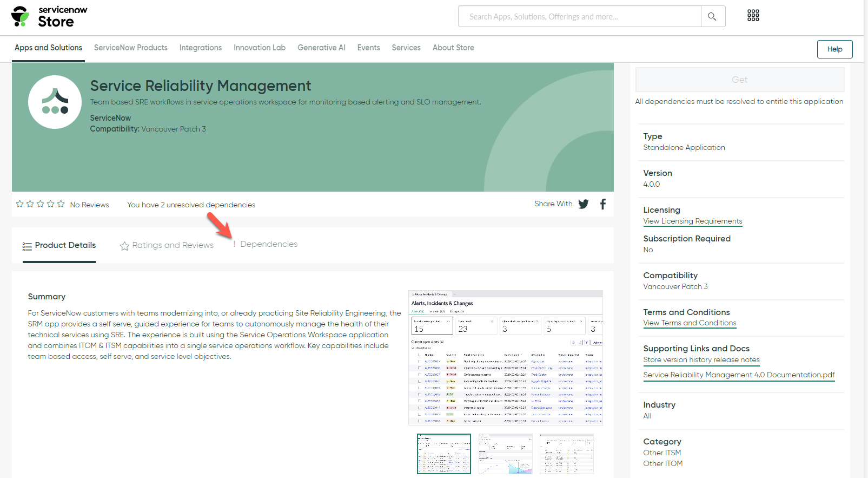Viewport: 868px width, 478px height.
Task: Click the Service Reliability Management app logo
Action: point(55,102)
